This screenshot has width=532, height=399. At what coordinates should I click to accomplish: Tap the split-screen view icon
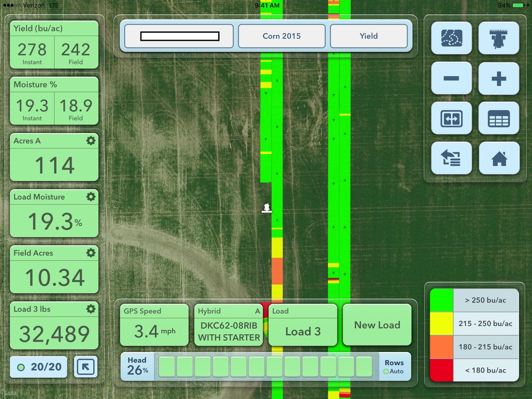pyautogui.click(x=451, y=118)
